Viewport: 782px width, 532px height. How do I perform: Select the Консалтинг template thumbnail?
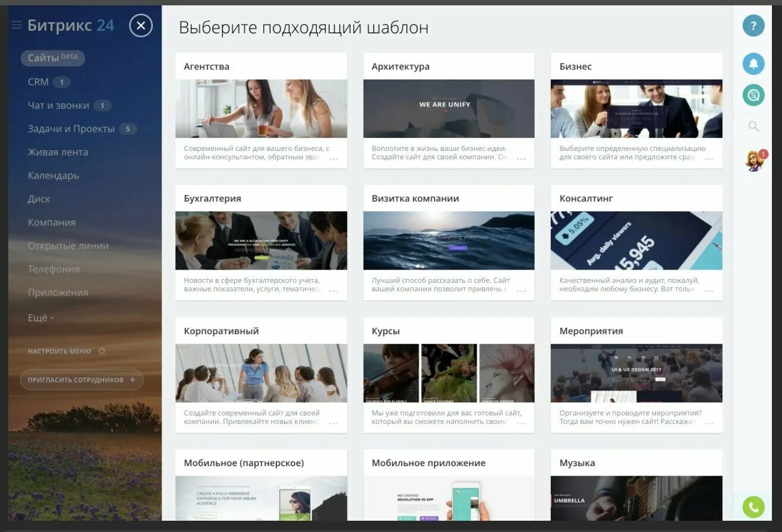pyautogui.click(x=636, y=240)
